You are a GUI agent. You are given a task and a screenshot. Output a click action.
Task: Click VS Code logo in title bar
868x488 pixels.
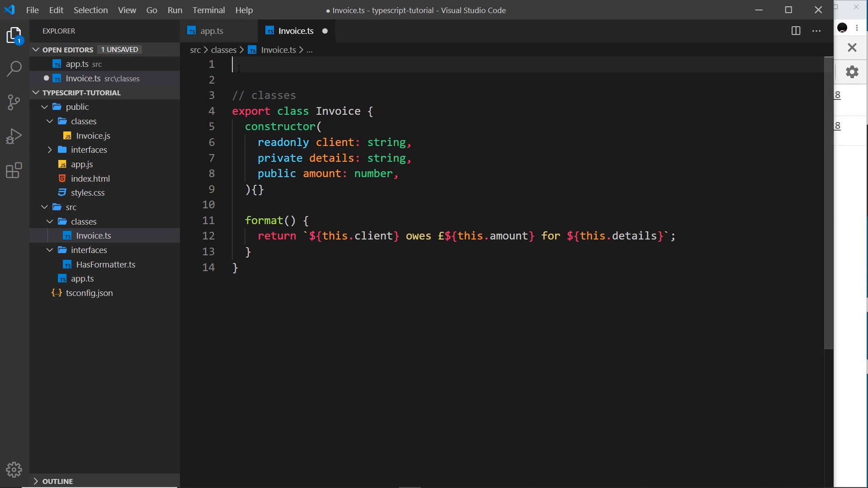(x=9, y=9)
